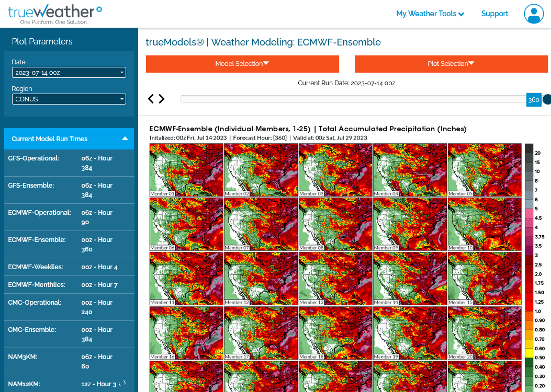Click the Member 05 precipitation map

[x=484, y=170]
